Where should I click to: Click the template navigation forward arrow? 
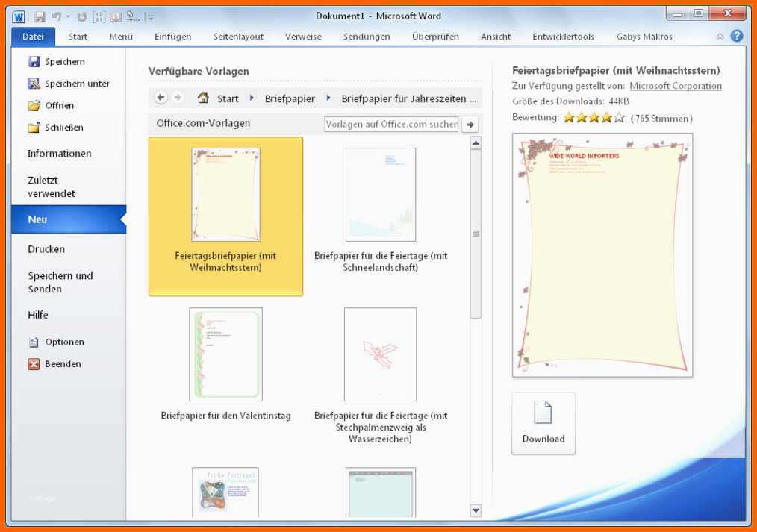(x=178, y=98)
